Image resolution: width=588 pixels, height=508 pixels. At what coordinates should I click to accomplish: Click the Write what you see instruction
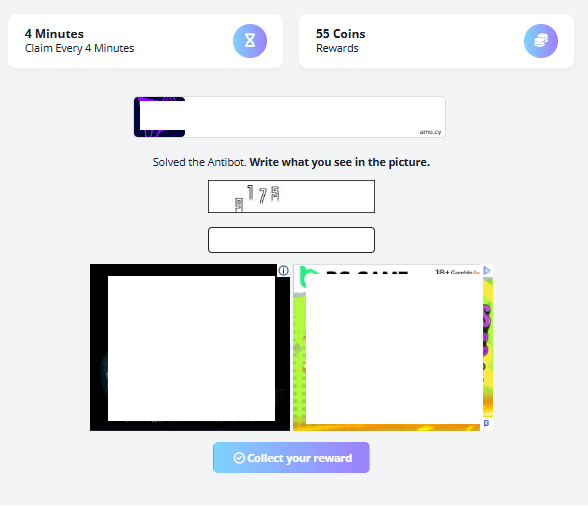point(340,162)
